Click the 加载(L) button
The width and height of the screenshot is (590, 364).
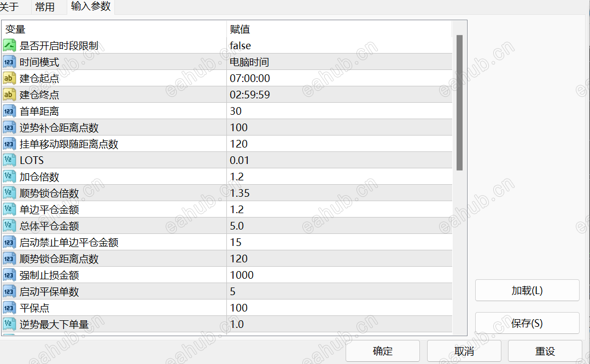[x=527, y=290]
